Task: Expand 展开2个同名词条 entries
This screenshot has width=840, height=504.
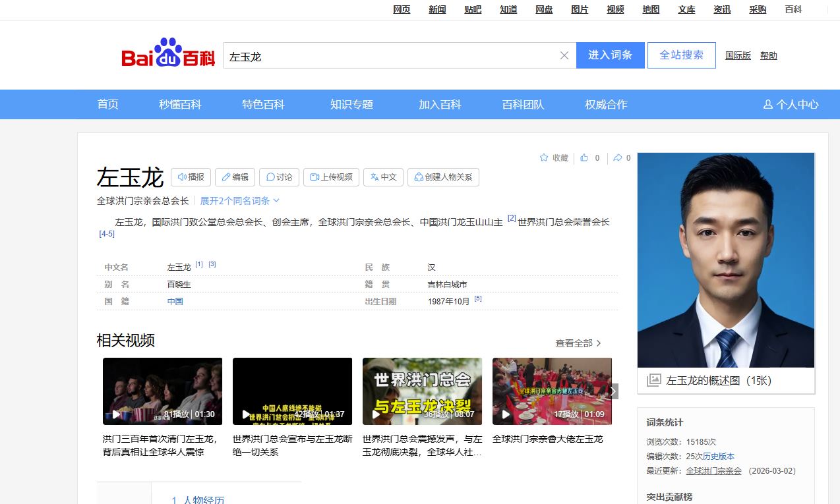Action: [235, 201]
